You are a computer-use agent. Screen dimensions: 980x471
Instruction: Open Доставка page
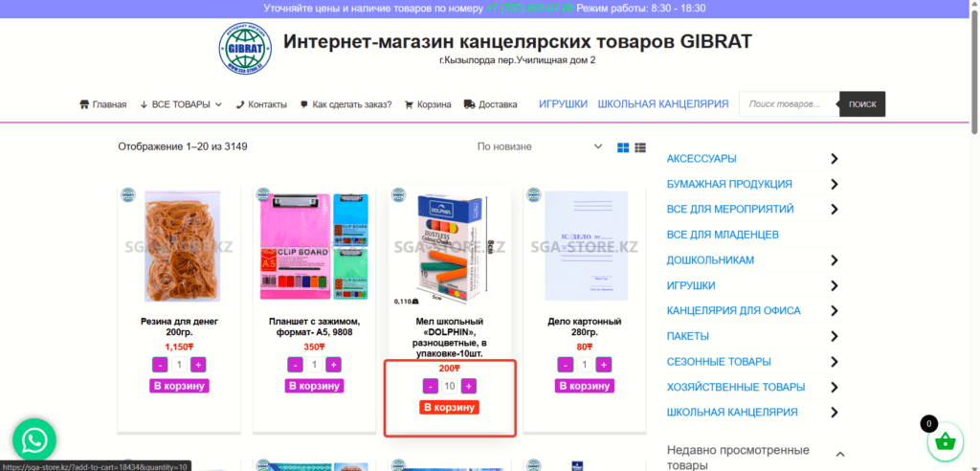click(x=491, y=104)
